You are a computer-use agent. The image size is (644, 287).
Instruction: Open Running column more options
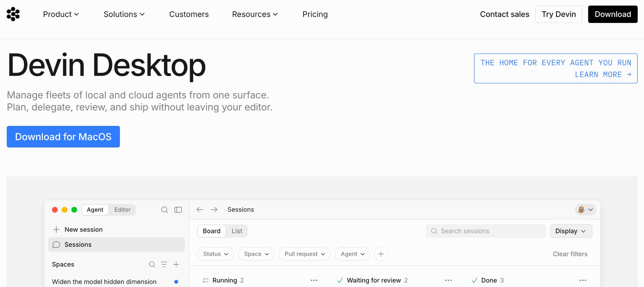[314, 280]
